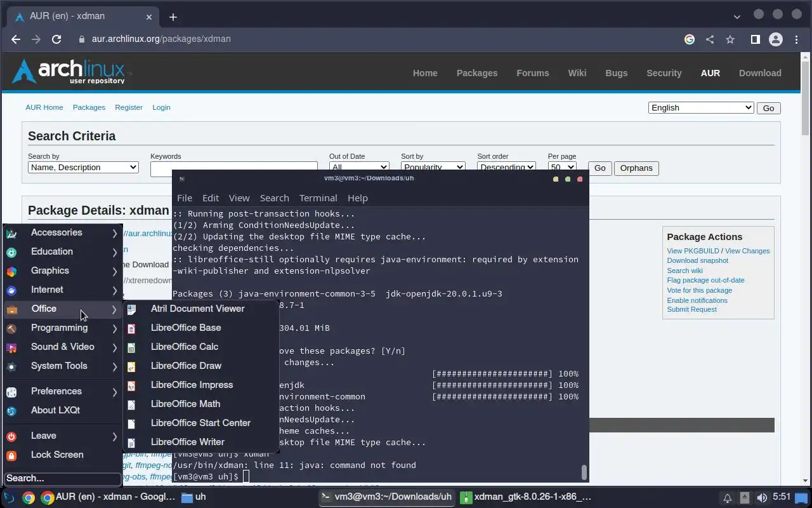Click the System Tools category icon

click(x=11, y=366)
